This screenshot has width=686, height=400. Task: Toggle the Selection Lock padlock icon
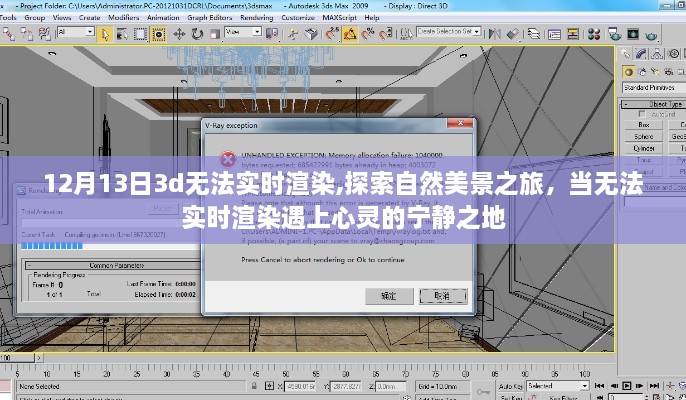point(254,386)
